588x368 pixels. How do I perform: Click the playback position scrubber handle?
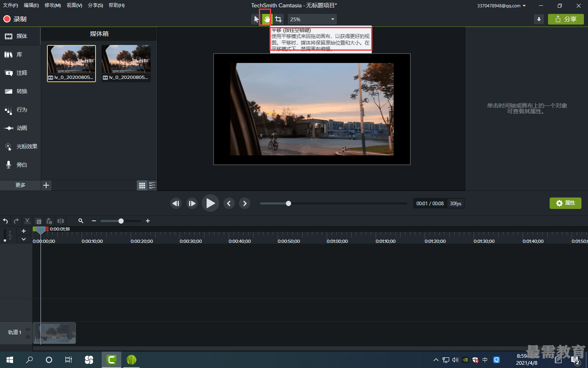click(288, 203)
